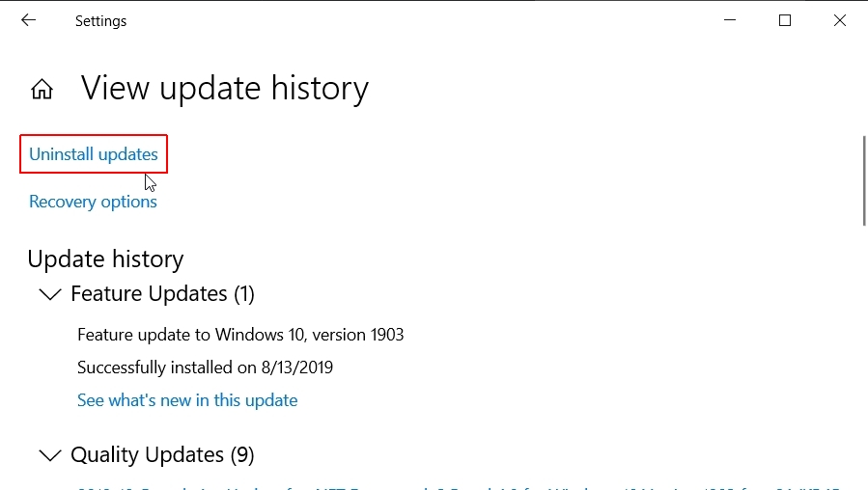Open the Recovery options link
Image resolution: width=868 pixels, height=490 pixels.
pos(93,202)
